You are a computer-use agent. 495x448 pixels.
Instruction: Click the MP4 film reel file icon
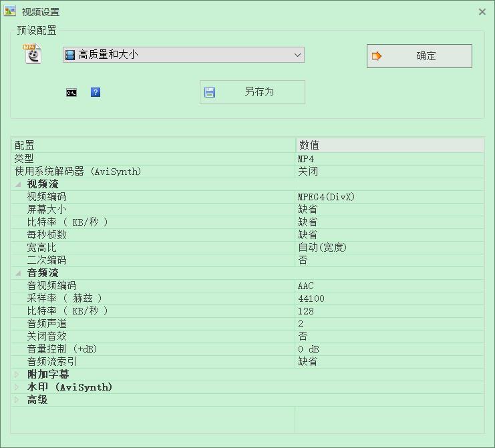click(32, 53)
